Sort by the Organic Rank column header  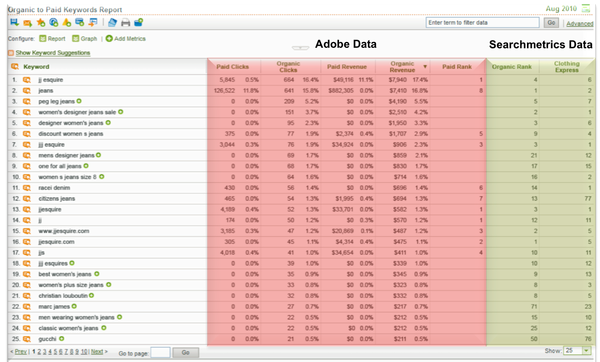(x=512, y=67)
